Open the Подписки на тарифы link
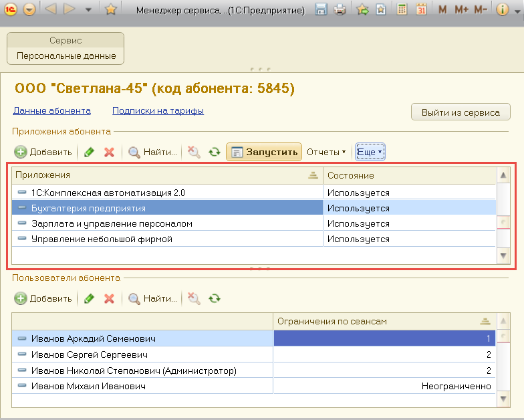 pos(158,111)
